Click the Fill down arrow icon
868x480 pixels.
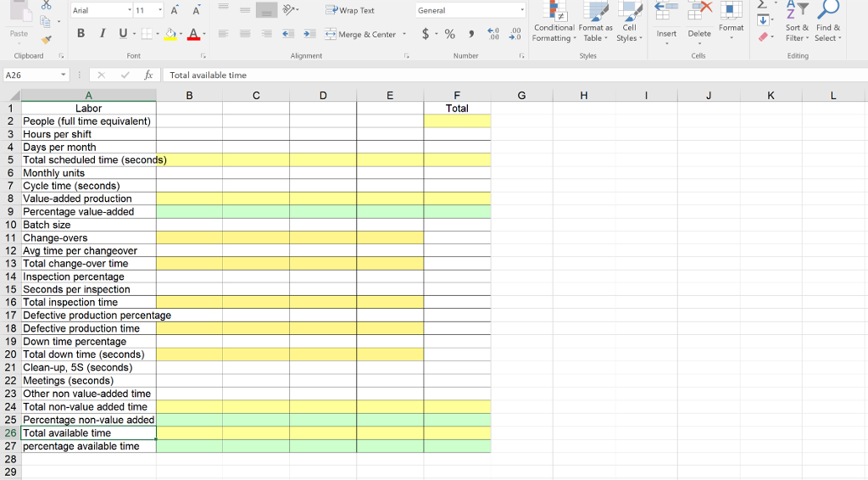coord(763,20)
